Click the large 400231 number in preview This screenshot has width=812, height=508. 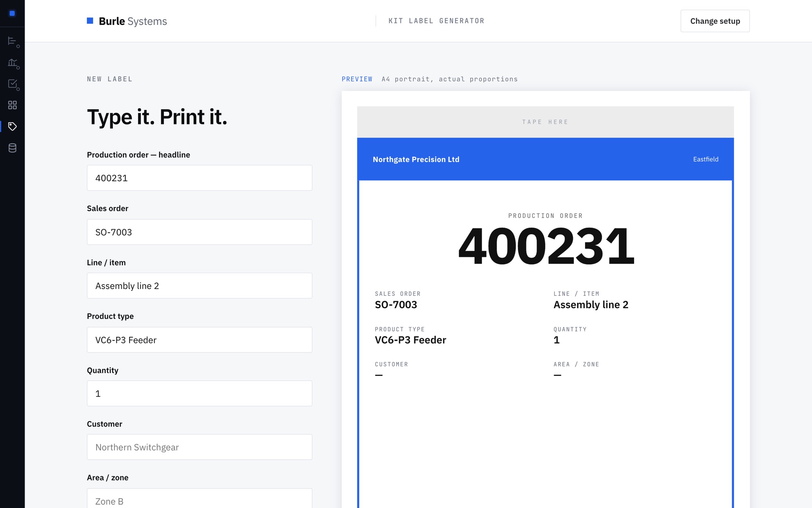pos(546,246)
